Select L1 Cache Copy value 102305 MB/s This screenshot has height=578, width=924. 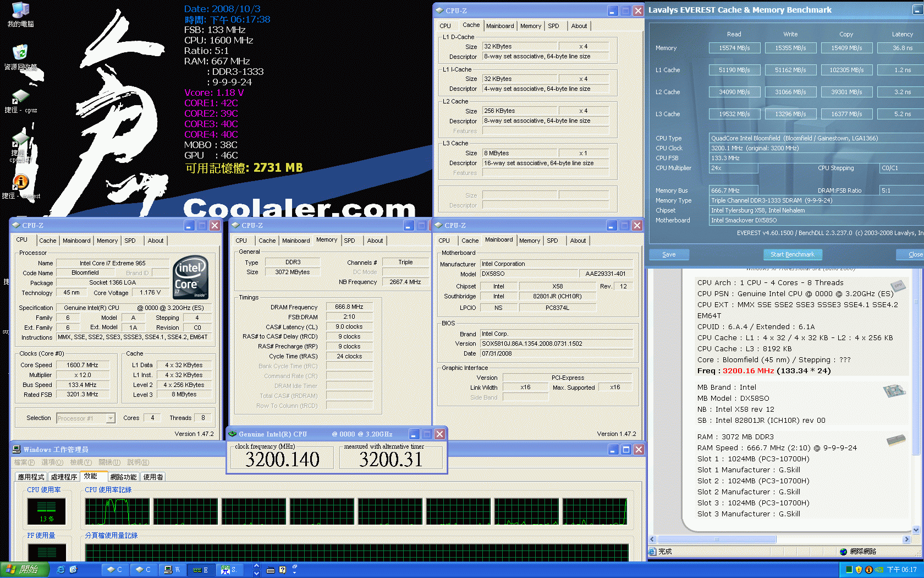(x=846, y=70)
